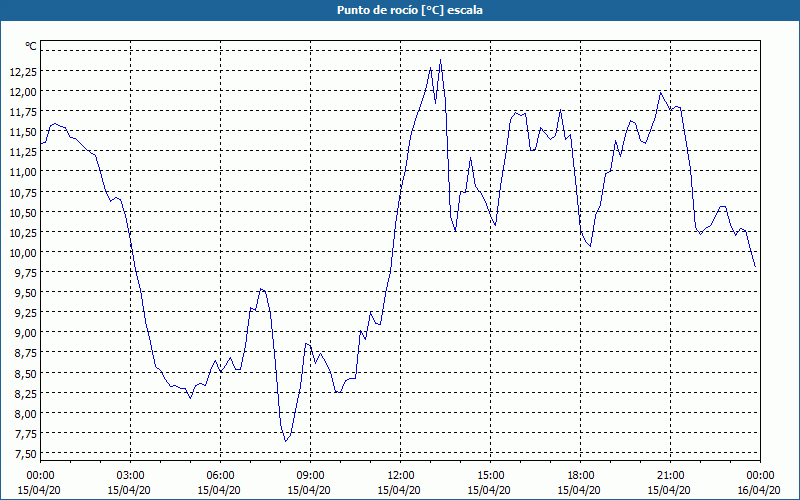Click the 8,50 y-axis label

click(27, 373)
